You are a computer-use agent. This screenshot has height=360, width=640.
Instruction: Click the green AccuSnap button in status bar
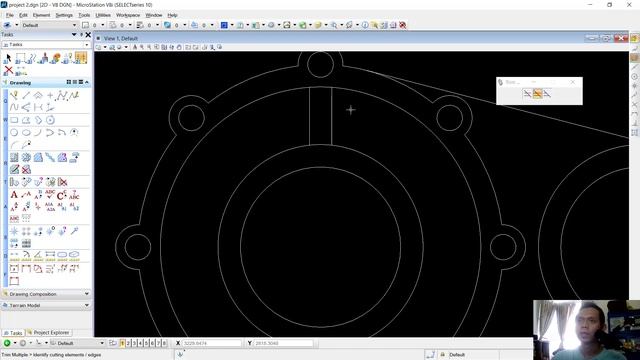pyautogui.click(x=7, y=343)
